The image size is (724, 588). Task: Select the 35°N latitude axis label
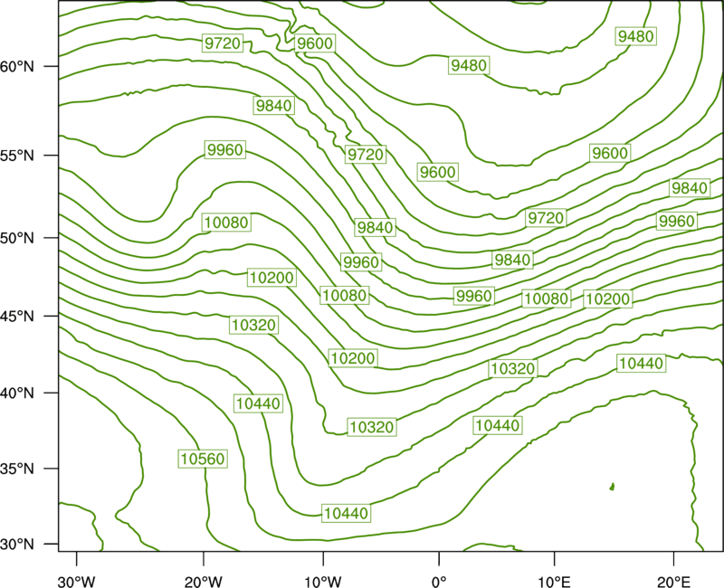click(17, 469)
